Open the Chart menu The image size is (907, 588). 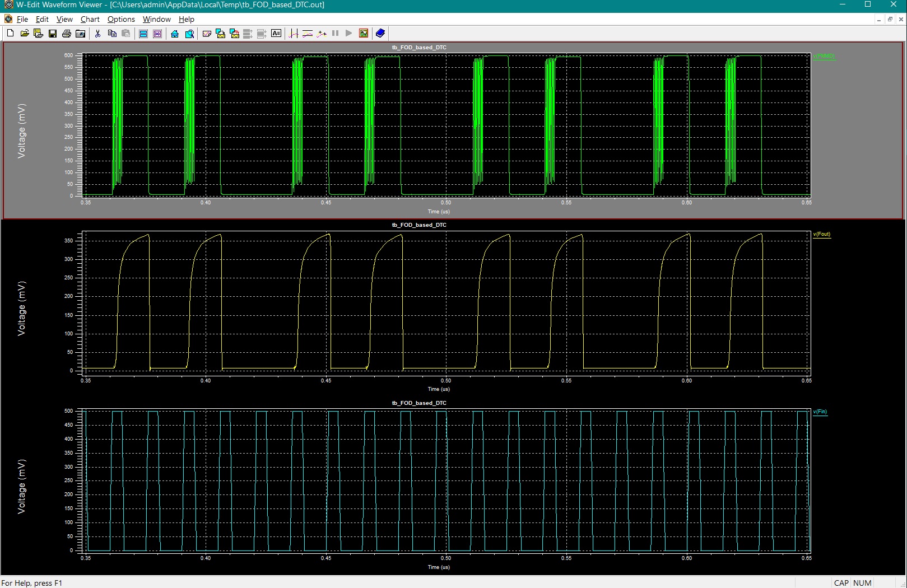point(90,19)
